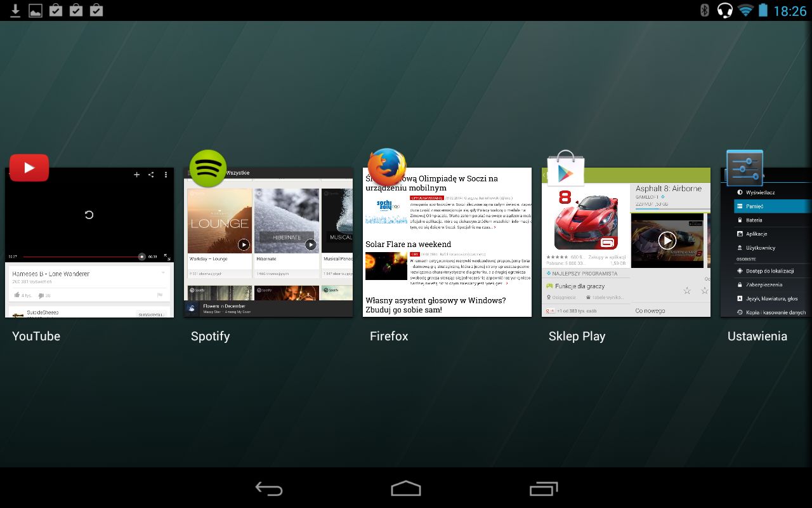Screen dimensions: 812x508
Task: Tap thumbs up icon under YouTube video
Action: click(x=17, y=295)
